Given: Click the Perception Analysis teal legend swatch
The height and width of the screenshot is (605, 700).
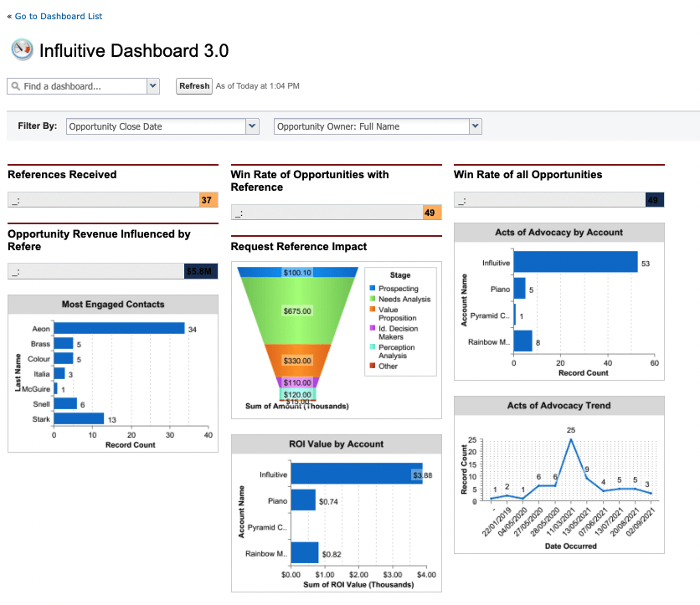Looking at the screenshot, I should 373,346.
